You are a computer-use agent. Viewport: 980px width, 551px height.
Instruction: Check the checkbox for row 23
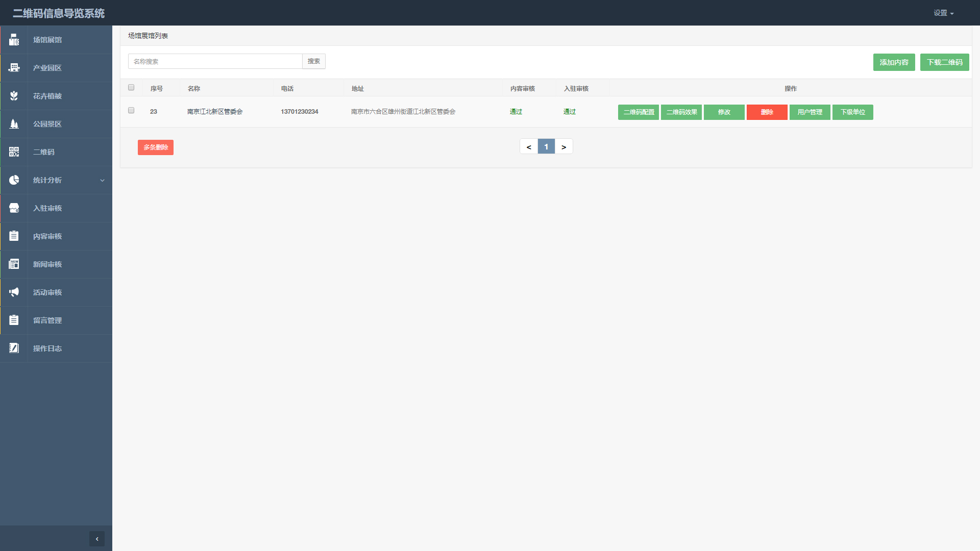coord(131,111)
